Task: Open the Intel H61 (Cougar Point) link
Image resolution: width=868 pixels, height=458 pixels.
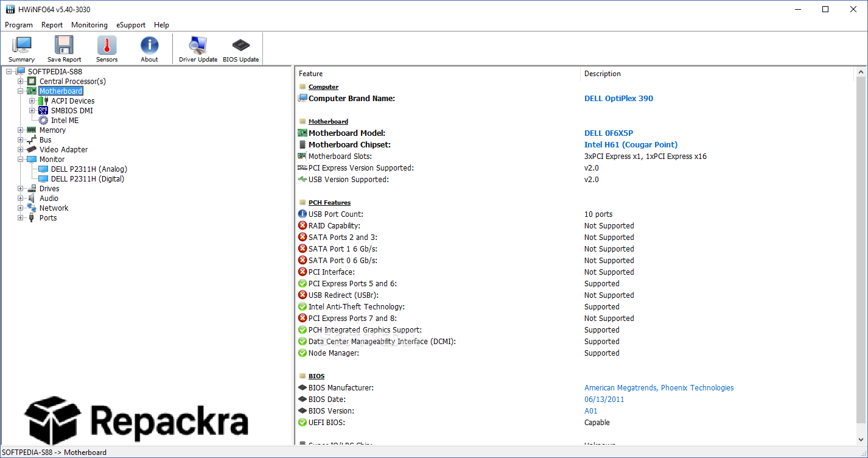Action: point(631,145)
